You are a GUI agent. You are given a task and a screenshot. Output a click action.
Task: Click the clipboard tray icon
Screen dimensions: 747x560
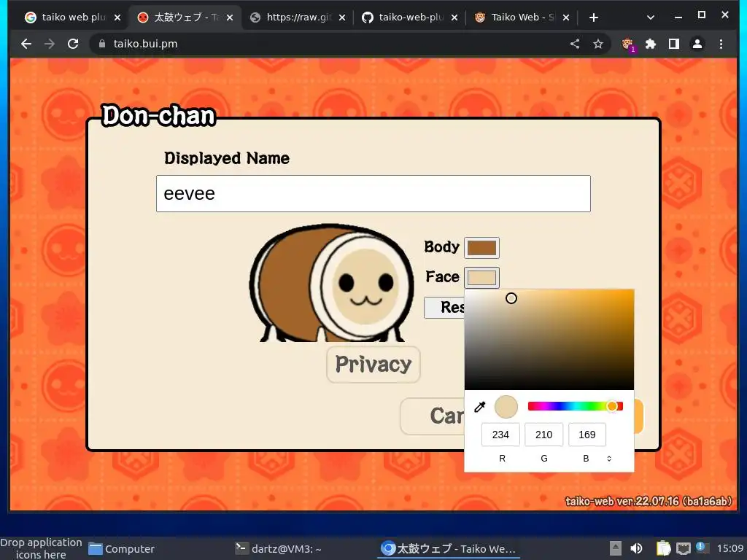pos(663,548)
